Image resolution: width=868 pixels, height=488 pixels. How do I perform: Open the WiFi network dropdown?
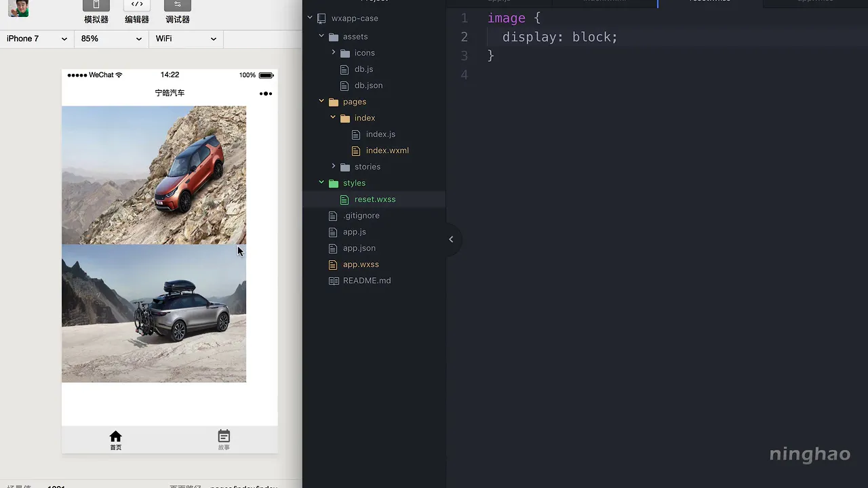coord(186,39)
